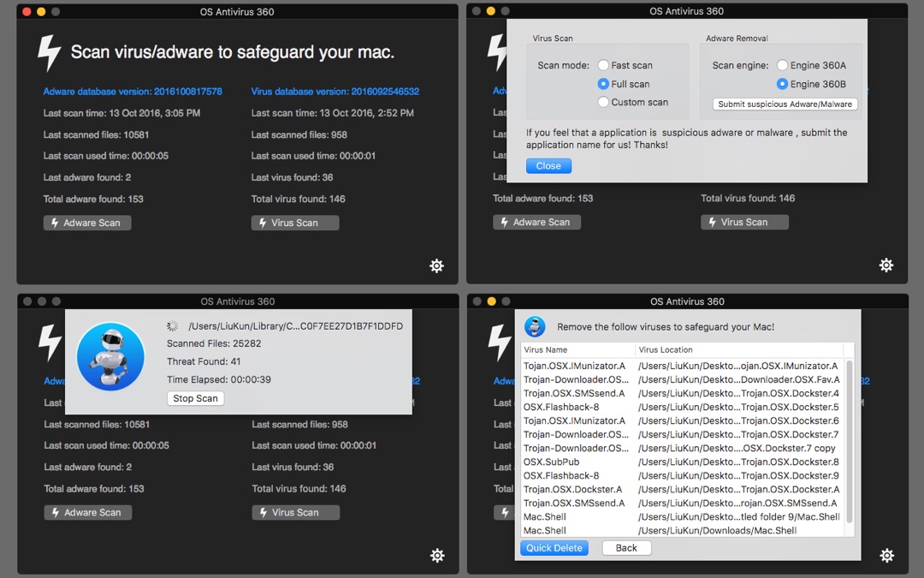Click the Virus Location column header
This screenshot has height=578, width=924.
(x=739, y=349)
